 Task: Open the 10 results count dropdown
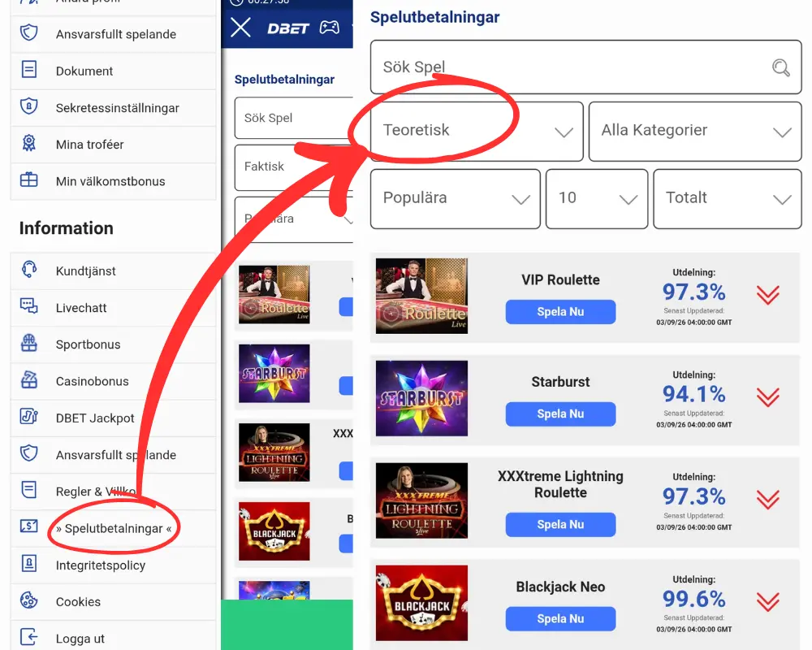tap(597, 198)
